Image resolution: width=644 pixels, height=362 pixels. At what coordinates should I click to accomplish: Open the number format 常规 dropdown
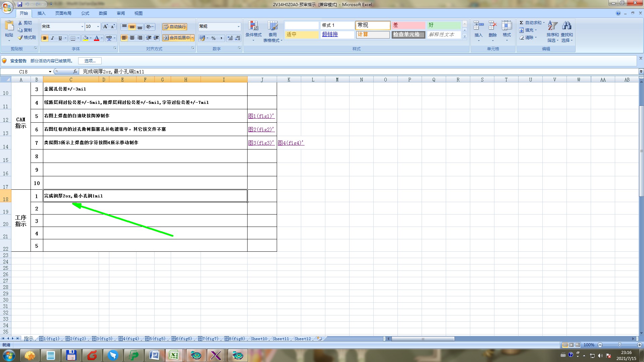[238, 26]
